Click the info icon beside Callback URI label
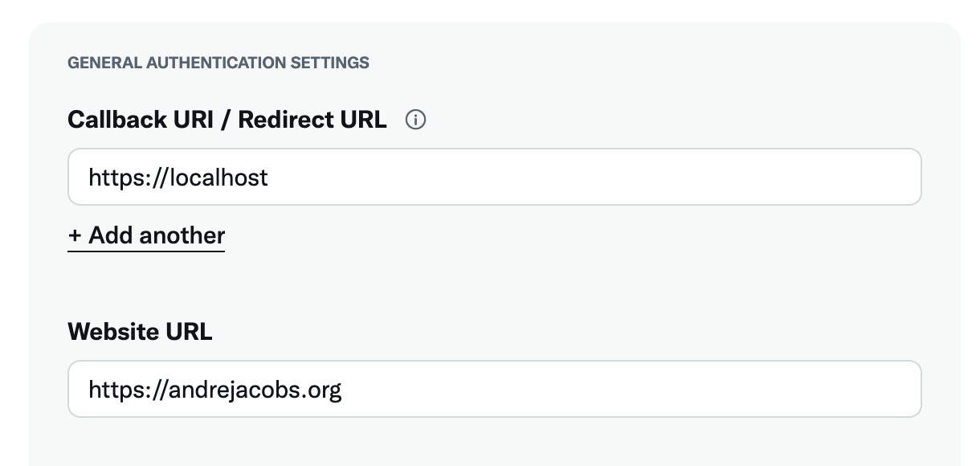980x466 pixels. tap(415, 121)
